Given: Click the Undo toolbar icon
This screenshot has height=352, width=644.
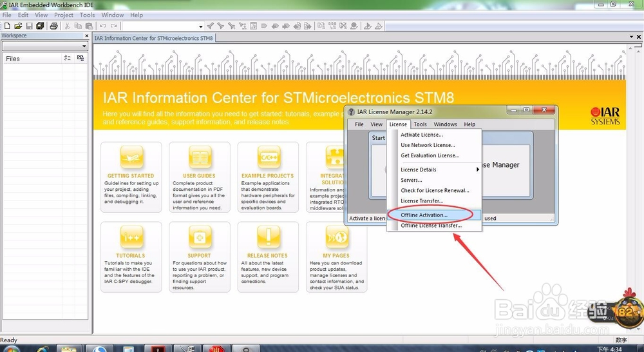Looking at the screenshot, I should [x=102, y=26].
